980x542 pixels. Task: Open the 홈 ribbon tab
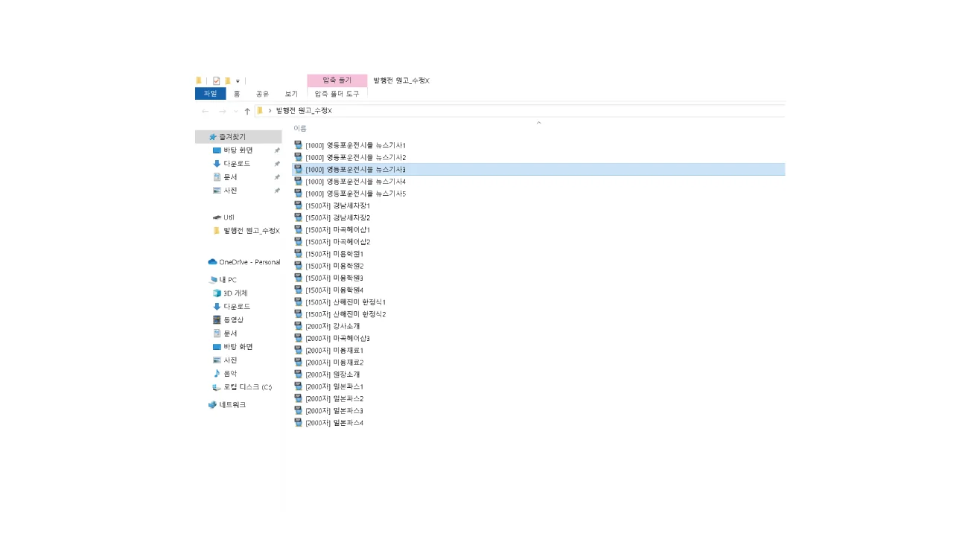coord(237,94)
